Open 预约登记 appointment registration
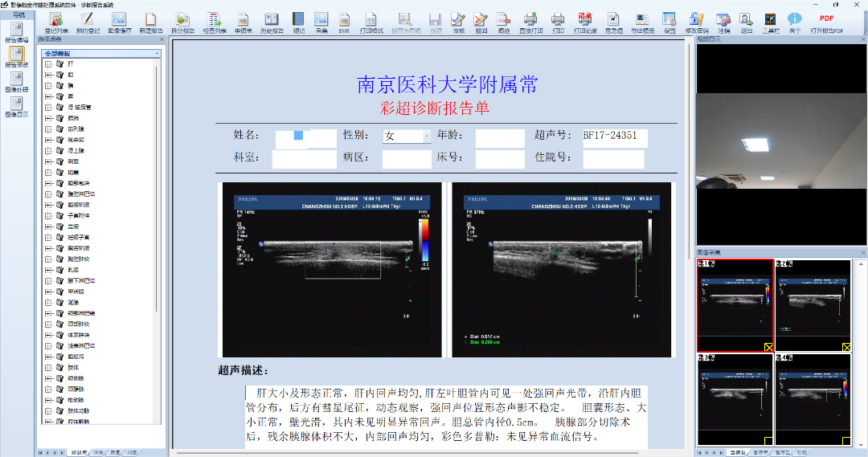This screenshot has width=868, height=457. click(x=88, y=23)
